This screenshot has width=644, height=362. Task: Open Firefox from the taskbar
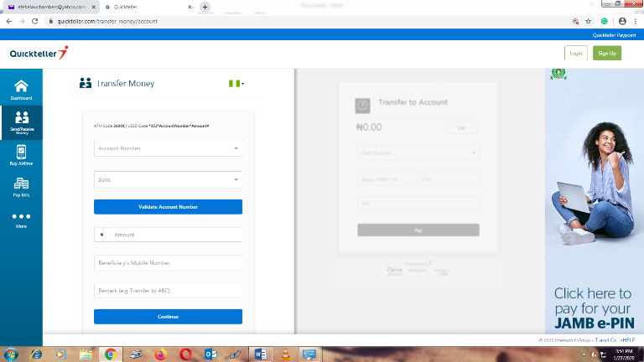coord(159,354)
